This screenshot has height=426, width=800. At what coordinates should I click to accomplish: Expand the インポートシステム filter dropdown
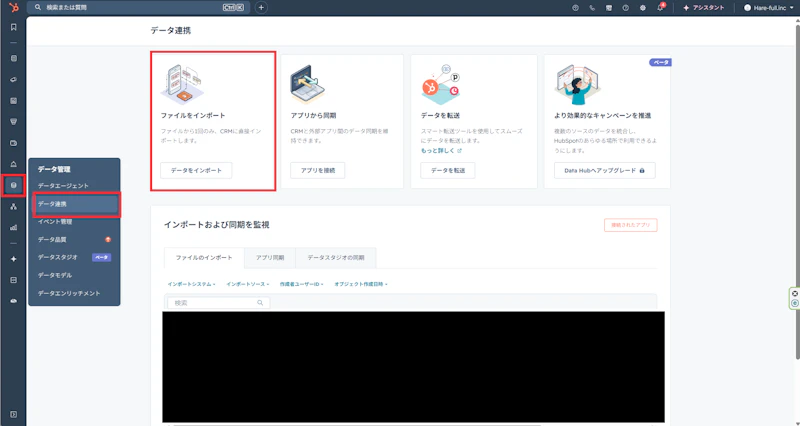coord(191,284)
